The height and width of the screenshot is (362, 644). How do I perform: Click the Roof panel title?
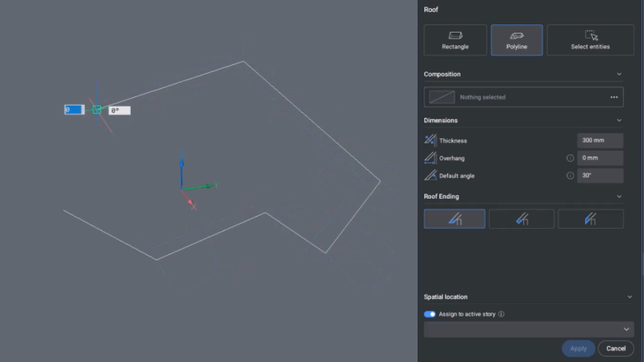click(431, 9)
